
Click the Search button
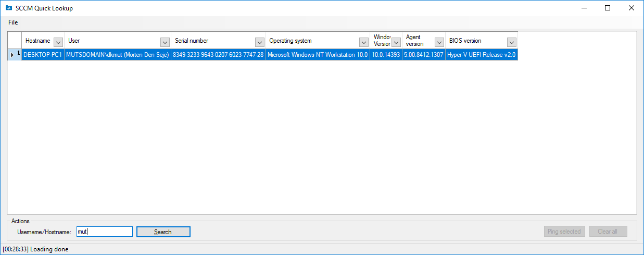pyautogui.click(x=163, y=232)
